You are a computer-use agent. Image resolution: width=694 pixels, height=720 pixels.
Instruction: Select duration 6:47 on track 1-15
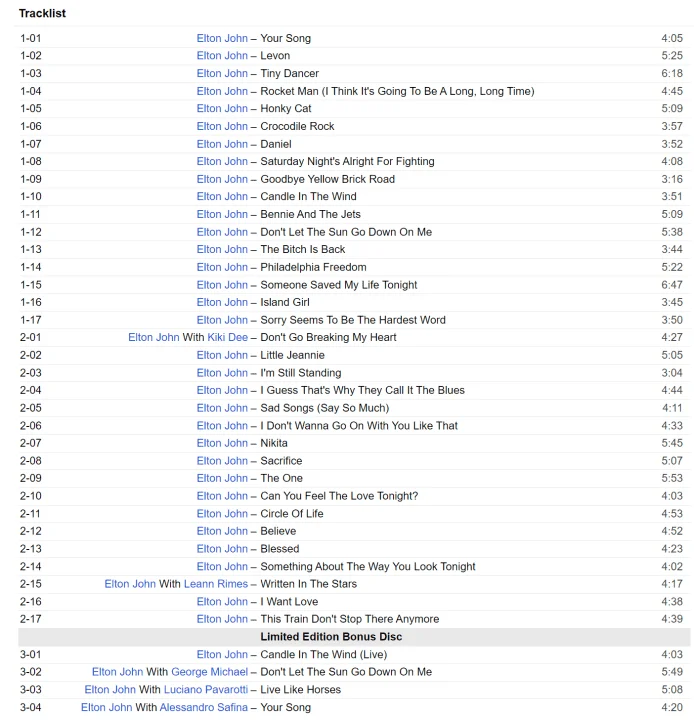coord(672,285)
